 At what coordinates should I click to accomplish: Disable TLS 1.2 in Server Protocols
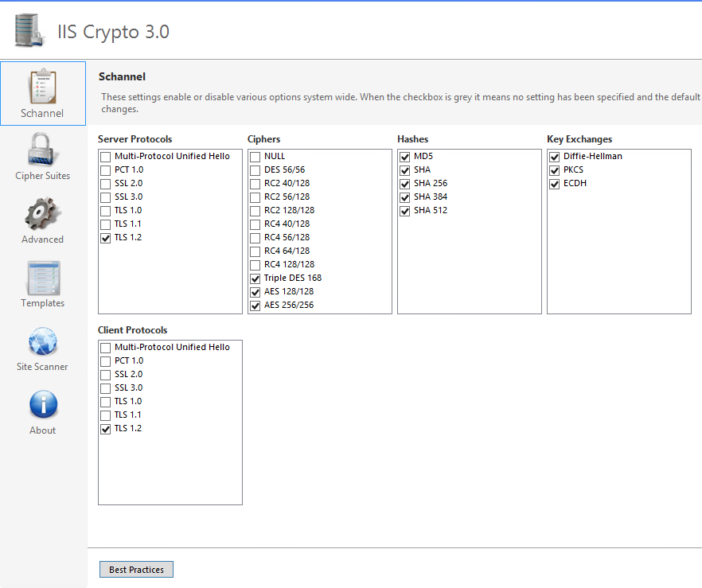click(106, 238)
